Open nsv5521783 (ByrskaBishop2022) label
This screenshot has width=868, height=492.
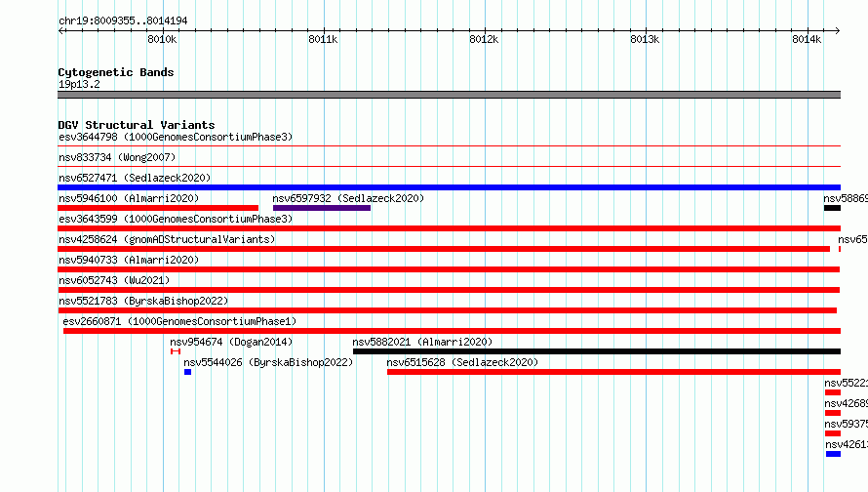point(143,301)
